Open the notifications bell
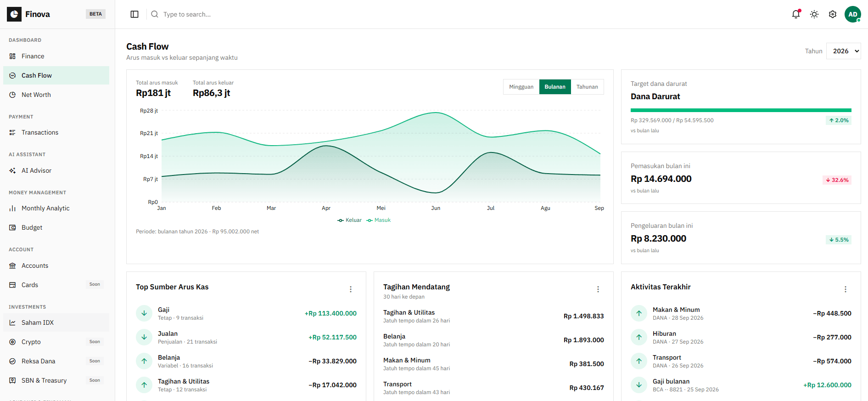The image size is (868, 401). 796,14
